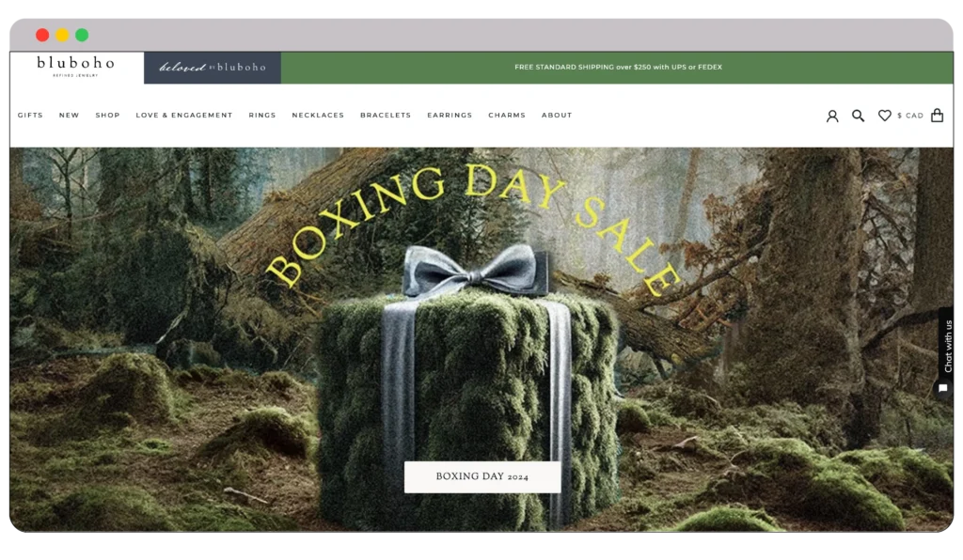Open the Chat with us widget

947,346
